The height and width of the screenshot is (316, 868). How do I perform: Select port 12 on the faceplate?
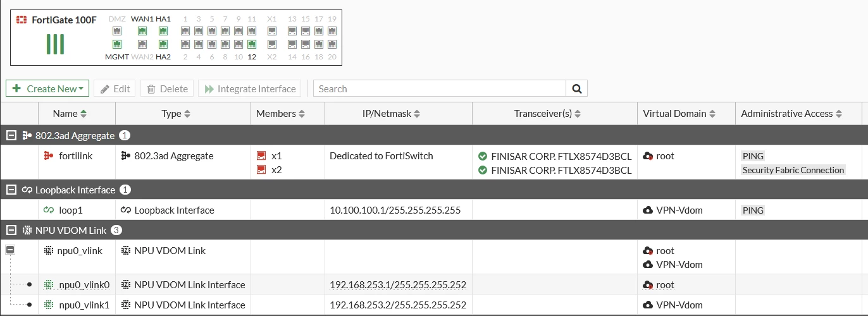pyautogui.click(x=252, y=44)
